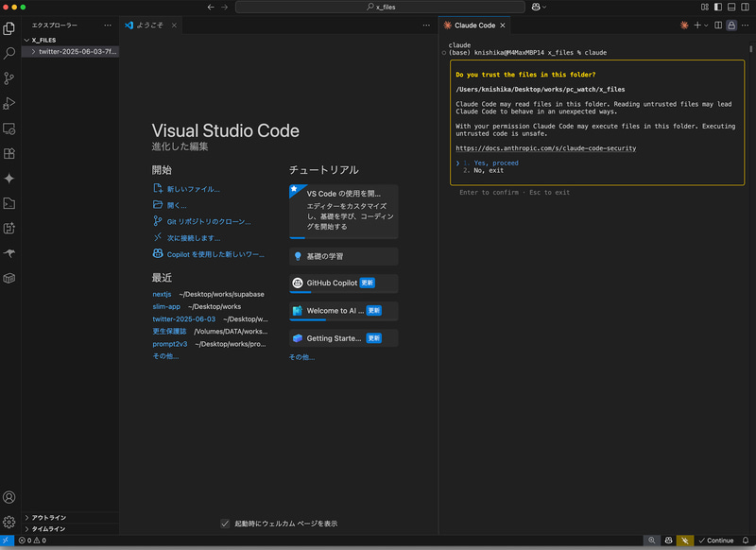Viewport: 756px width, 550px height.
Task: Click the 新しいファイル link
Action: coord(193,189)
